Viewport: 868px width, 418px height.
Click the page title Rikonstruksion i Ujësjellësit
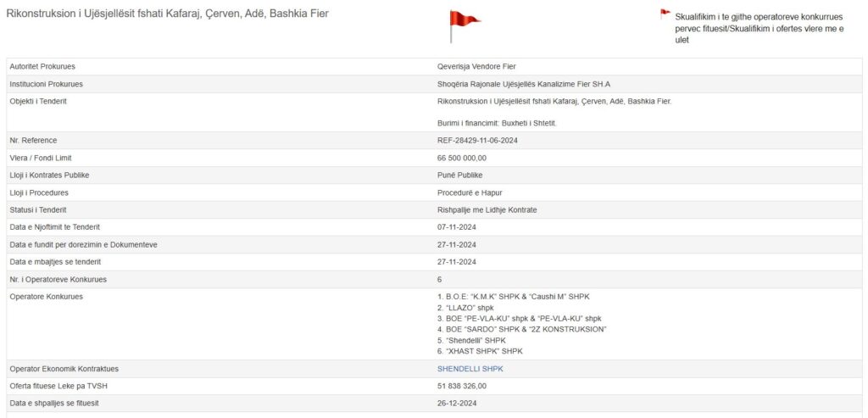167,14
